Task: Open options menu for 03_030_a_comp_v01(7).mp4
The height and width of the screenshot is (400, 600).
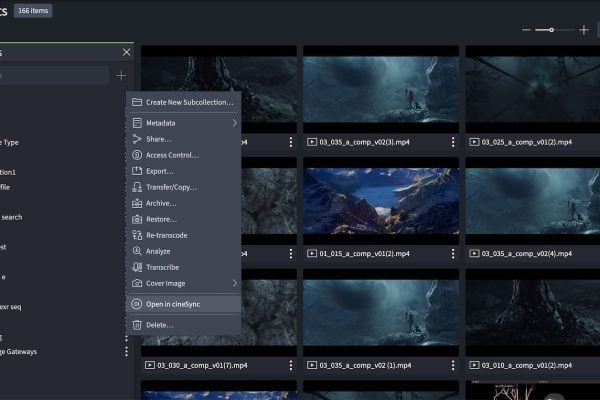Action: click(x=291, y=365)
